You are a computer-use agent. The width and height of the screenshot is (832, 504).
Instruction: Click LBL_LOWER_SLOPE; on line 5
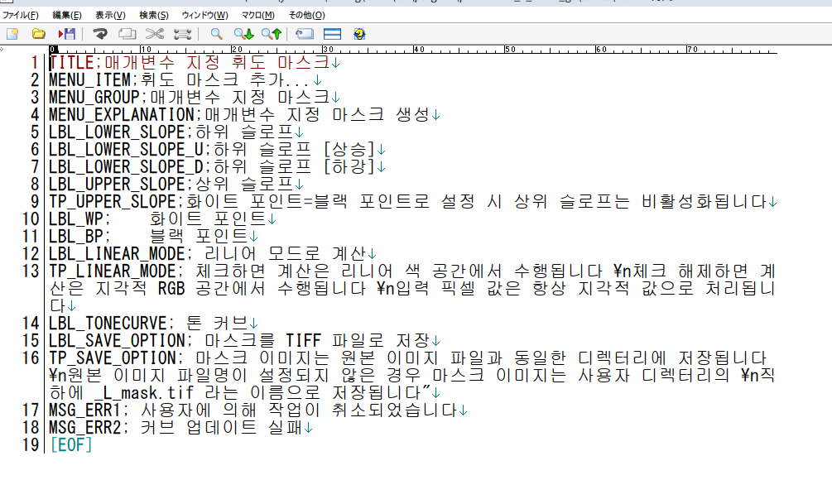click(120, 132)
